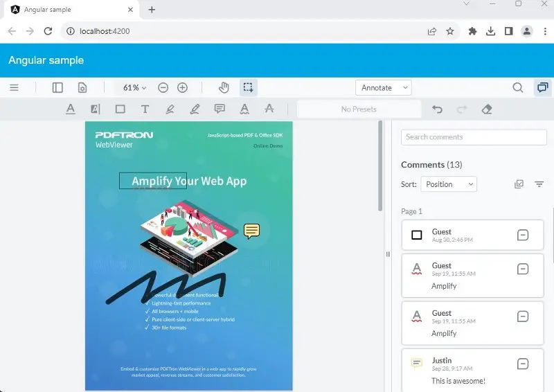Open the Sort Position dropdown
The width and height of the screenshot is (554, 392).
[449, 184]
